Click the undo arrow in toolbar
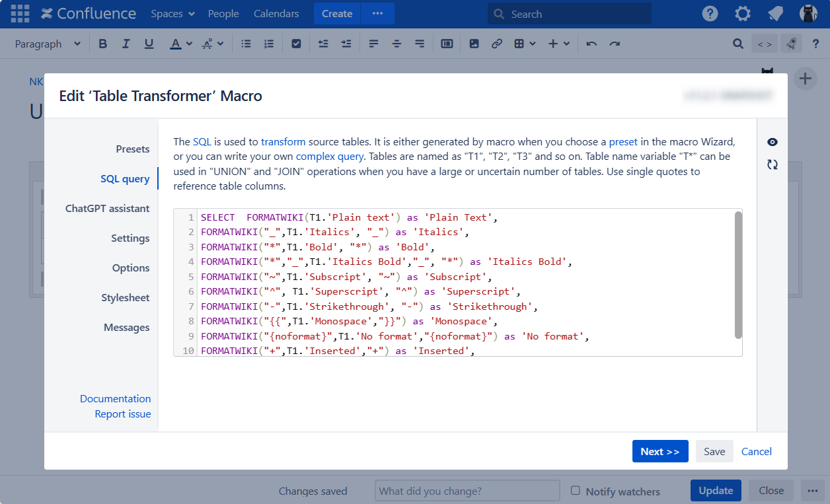The image size is (830, 504). pyautogui.click(x=591, y=44)
